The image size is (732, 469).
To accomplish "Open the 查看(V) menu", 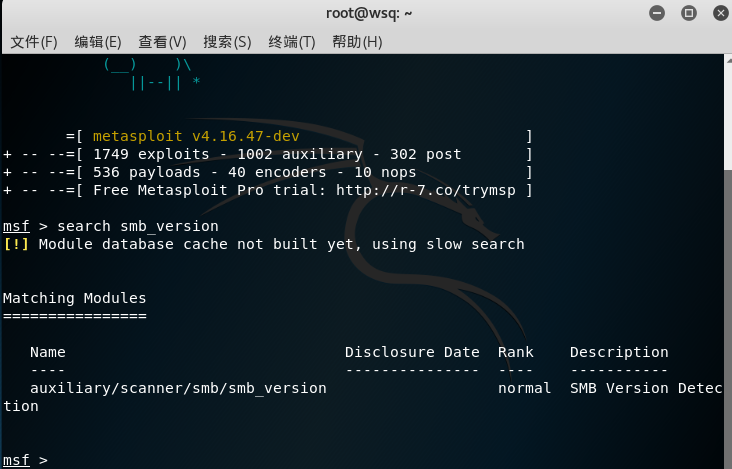I will tap(162, 42).
